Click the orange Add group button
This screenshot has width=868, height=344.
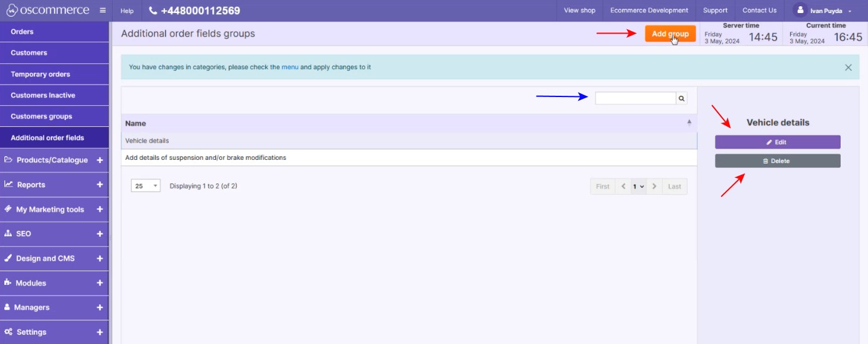coord(670,34)
